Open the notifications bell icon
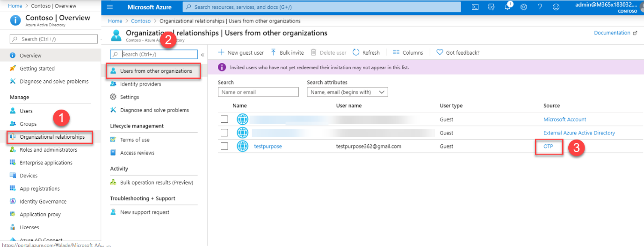 [508, 7]
